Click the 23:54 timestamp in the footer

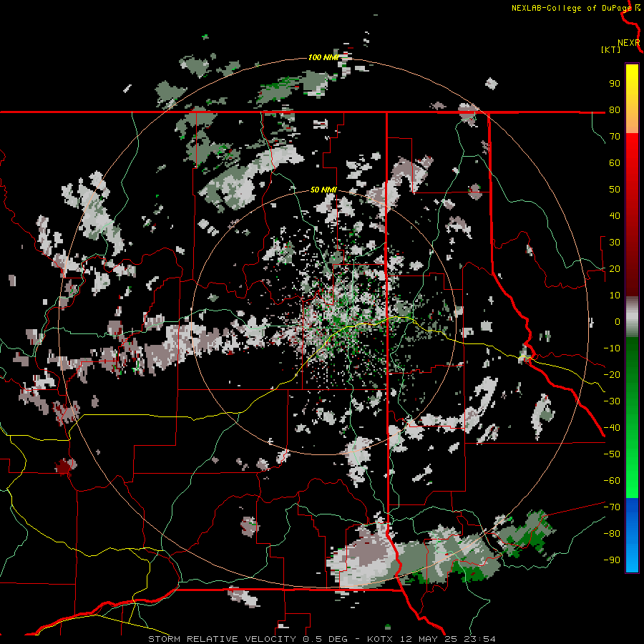pos(479,639)
